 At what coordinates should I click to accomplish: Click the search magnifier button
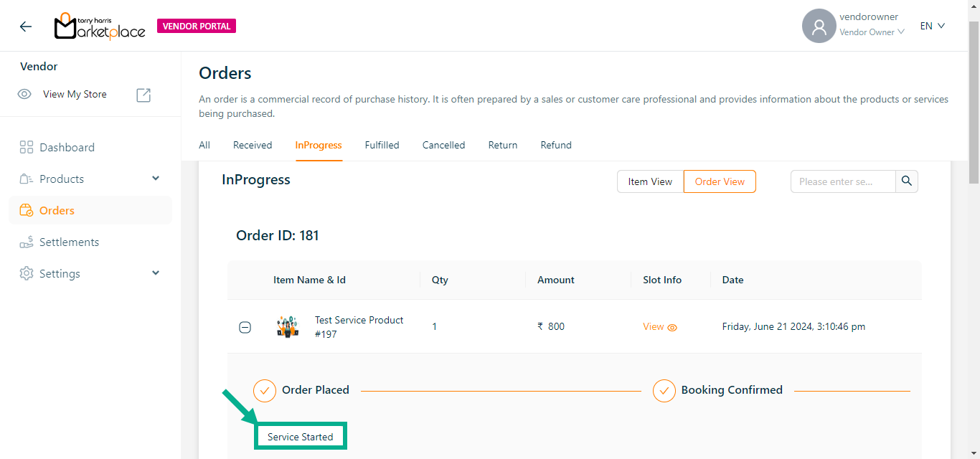click(x=907, y=181)
